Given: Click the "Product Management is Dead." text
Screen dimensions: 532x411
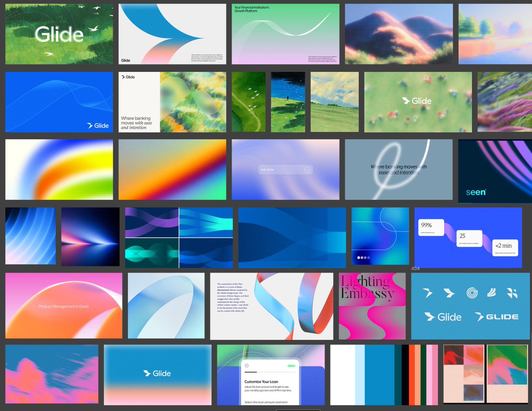Looking at the screenshot, I should point(63,306).
